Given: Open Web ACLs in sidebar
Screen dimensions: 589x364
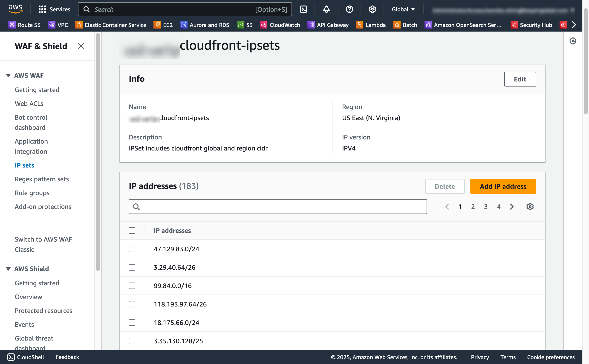Looking at the screenshot, I should coord(29,104).
